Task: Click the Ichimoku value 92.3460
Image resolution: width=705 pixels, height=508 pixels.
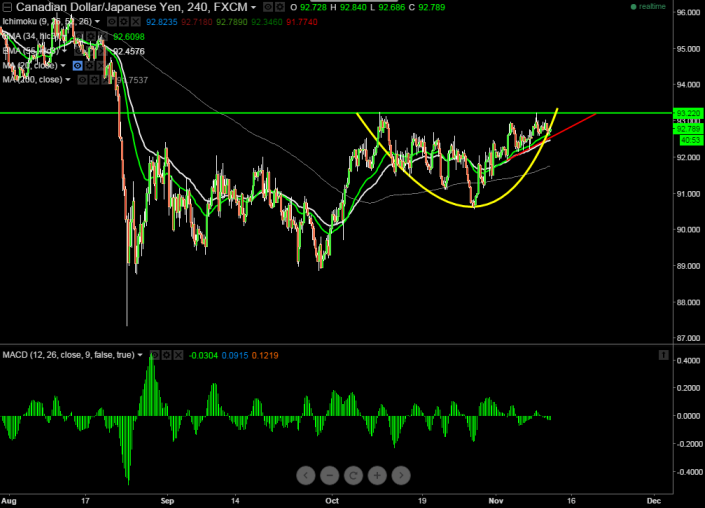Action: pos(266,22)
